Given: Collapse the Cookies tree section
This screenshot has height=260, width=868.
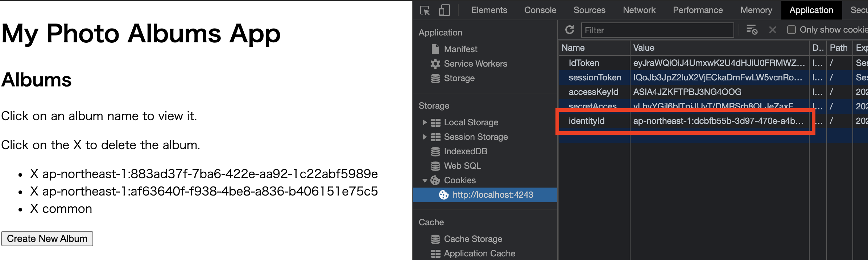Looking at the screenshot, I should pyautogui.click(x=425, y=180).
